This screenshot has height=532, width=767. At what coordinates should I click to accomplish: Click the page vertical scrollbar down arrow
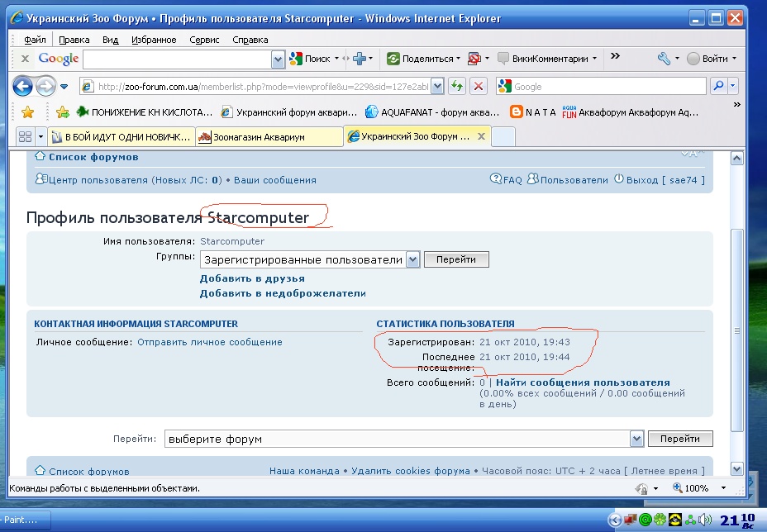[x=736, y=469]
